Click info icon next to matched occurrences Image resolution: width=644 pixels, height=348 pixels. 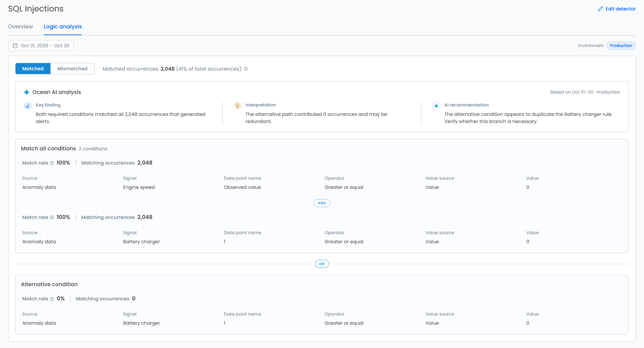point(246,69)
